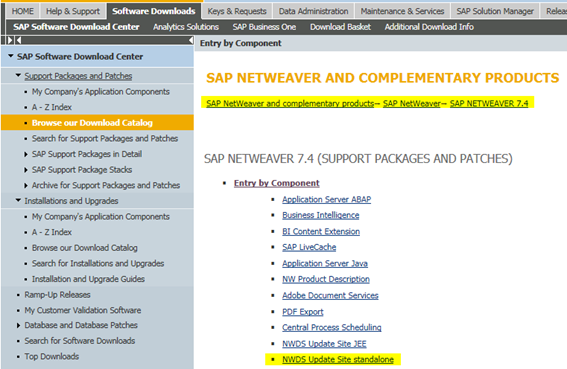Open Top Downloads
This screenshot has height=369, width=567.
tap(51, 356)
